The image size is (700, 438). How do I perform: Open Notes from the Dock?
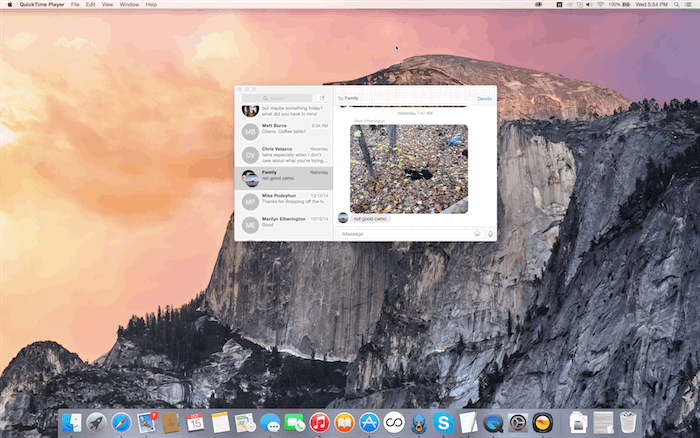click(220, 422)
